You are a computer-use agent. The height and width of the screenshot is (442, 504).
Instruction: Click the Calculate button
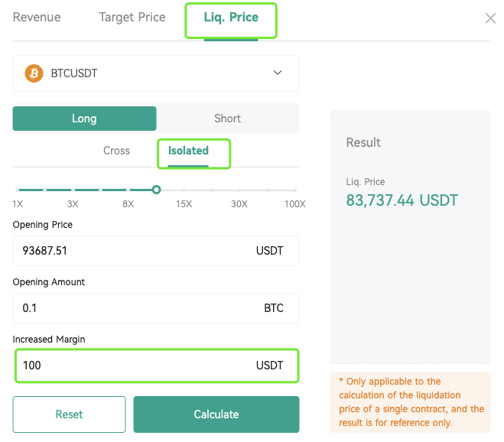pyautogui.click(x=216, y=414)
